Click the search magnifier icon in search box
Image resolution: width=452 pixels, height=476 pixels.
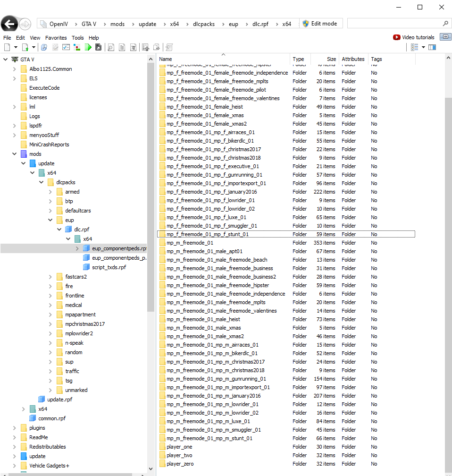click(445, 24)
